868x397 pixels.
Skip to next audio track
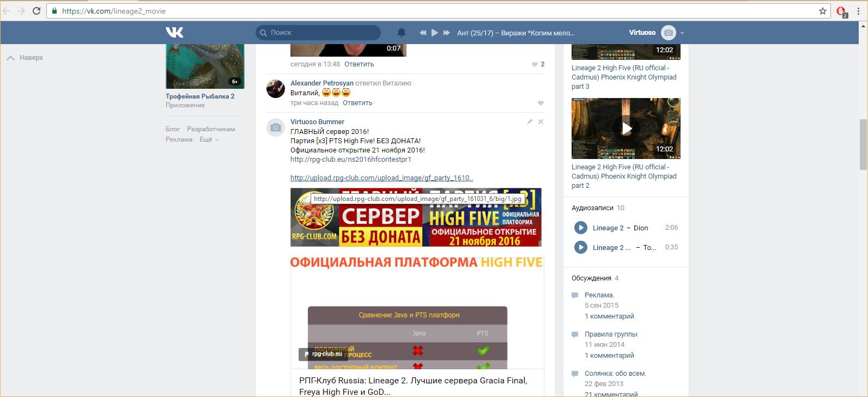[x=447, y=33]
